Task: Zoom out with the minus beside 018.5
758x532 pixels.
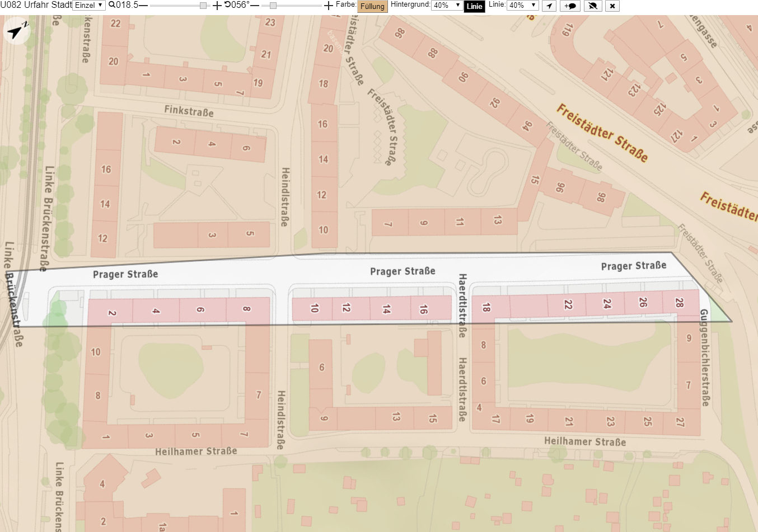Action: point(143,6)
